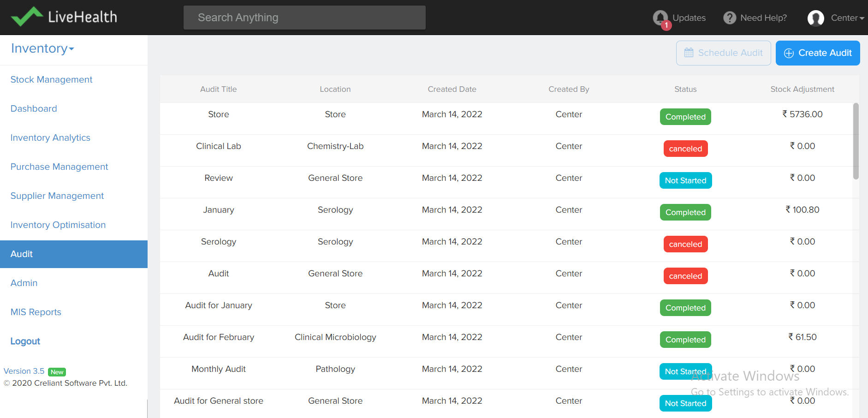This screenshot has width=868, height=418.
Task: Click the plus icon on Create Audit
Action: click(x=789, y=53)
